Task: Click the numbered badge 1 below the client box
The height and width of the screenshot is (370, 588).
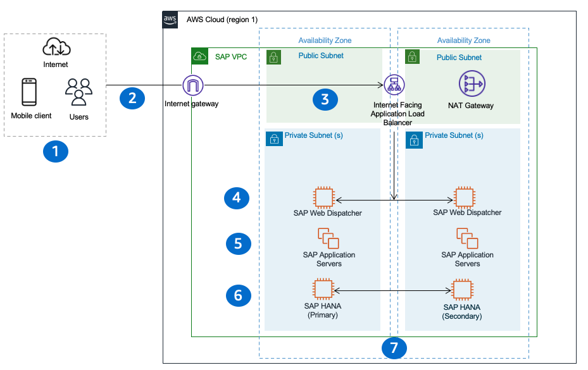Action: [x=56, y=151]
